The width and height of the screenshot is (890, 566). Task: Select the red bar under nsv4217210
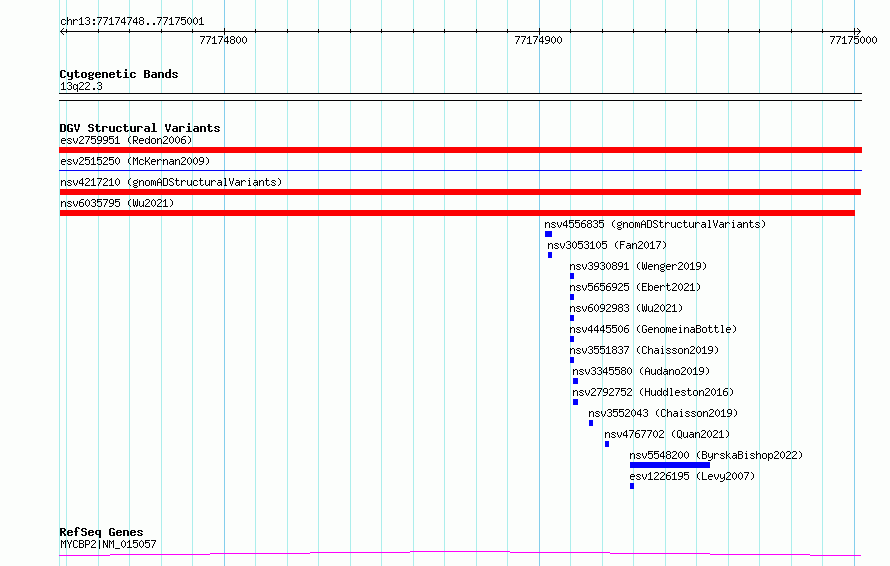[460, 192]
